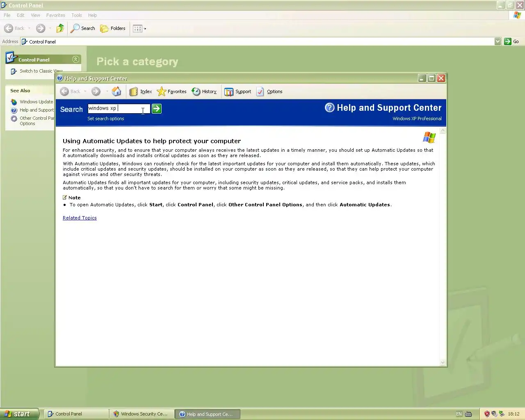Screen dimensions: 525x420
Task: Minimize the Help and Support Center window
Action: coord(422,78)
